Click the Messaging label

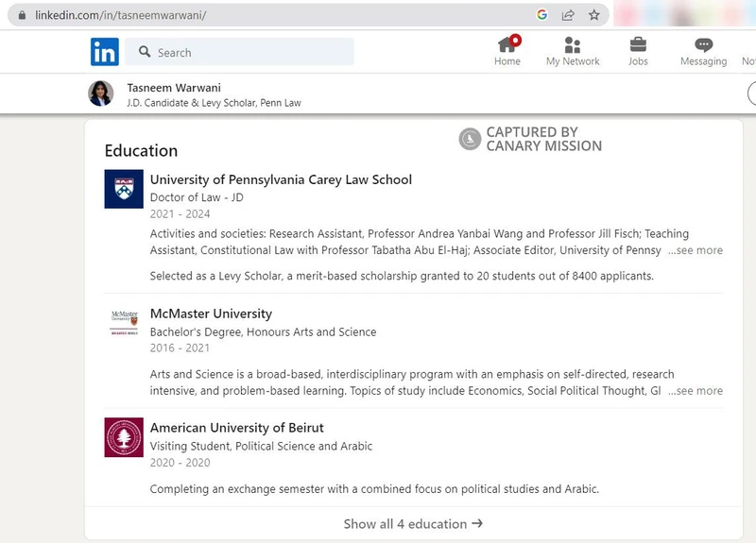[x=703, y=61]
